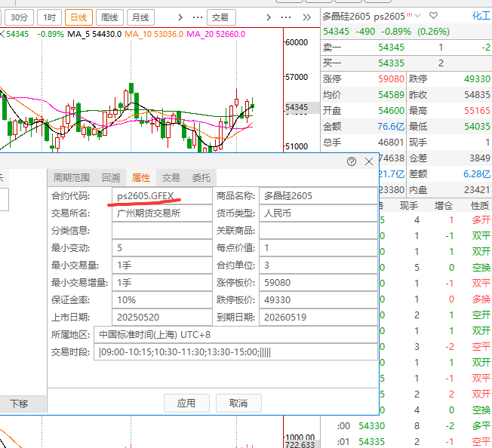
Task: Switch chart to 月线 monthly period
Action: click(x=138, y=17)
